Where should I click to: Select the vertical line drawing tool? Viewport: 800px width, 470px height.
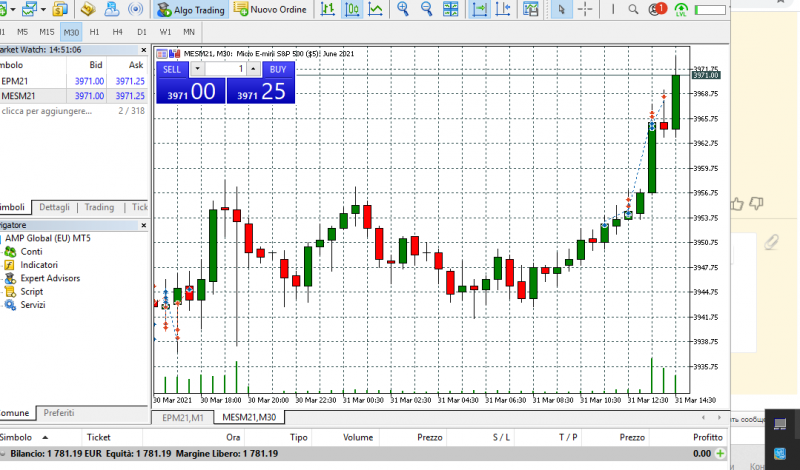[613, 9]
